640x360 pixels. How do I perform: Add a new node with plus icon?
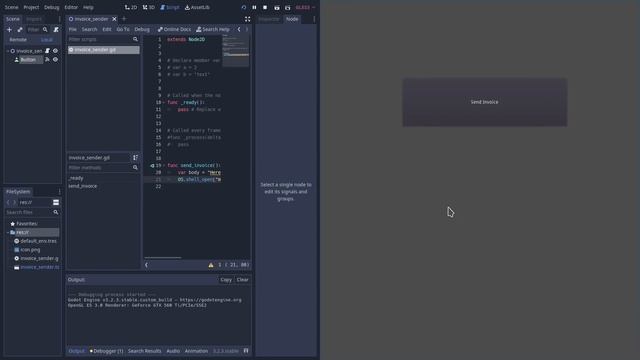(x=9, y=29)
